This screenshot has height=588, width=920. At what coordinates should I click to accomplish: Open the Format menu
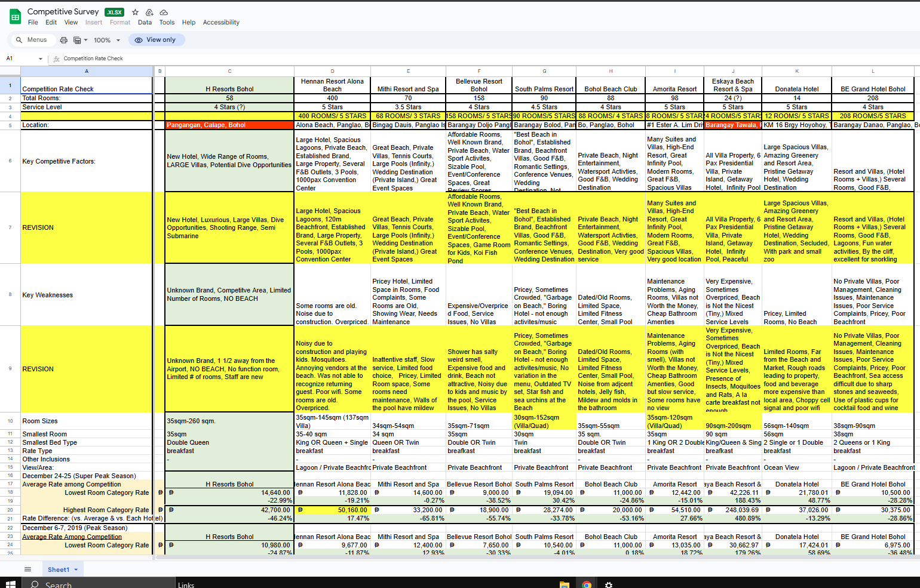120,23
